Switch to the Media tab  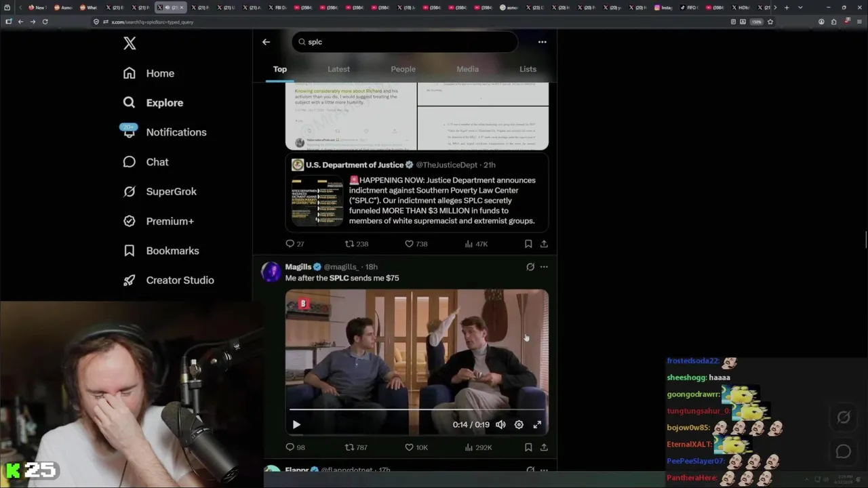point(467,69)
